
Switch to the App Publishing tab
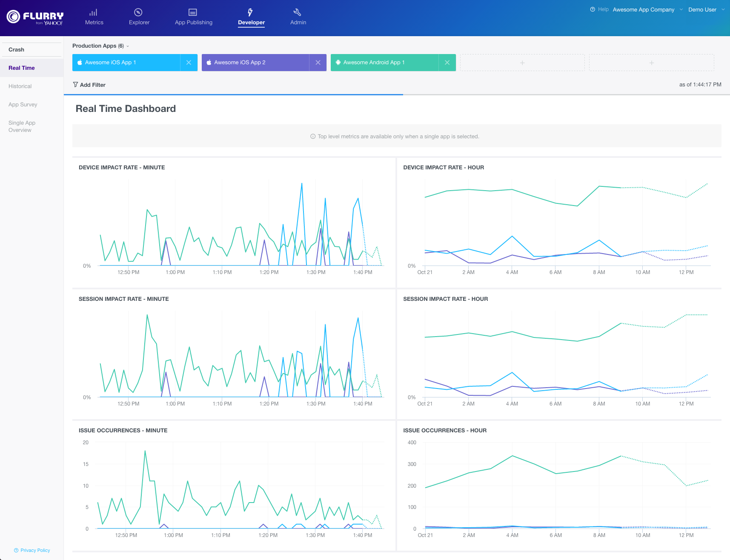(194, 17)
